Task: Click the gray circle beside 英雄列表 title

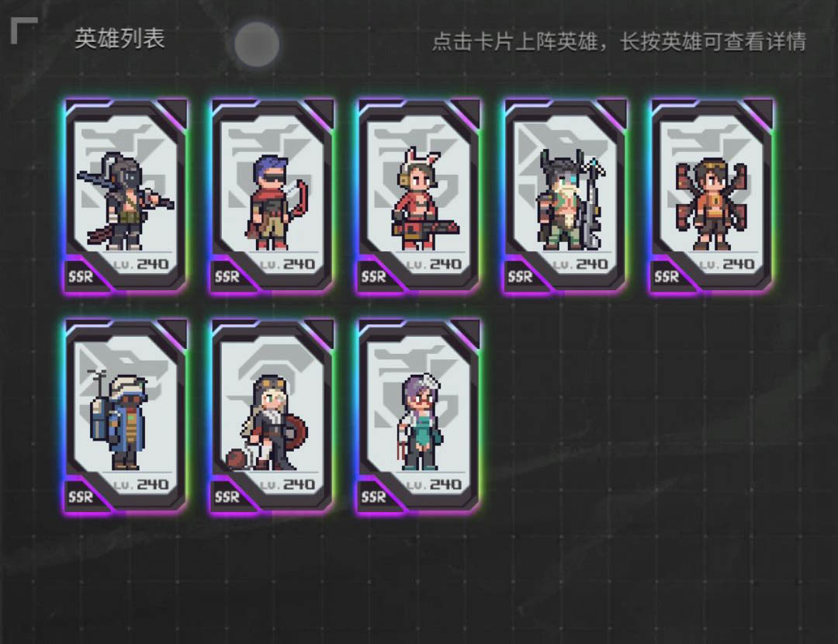Action: tap(257, 43)
